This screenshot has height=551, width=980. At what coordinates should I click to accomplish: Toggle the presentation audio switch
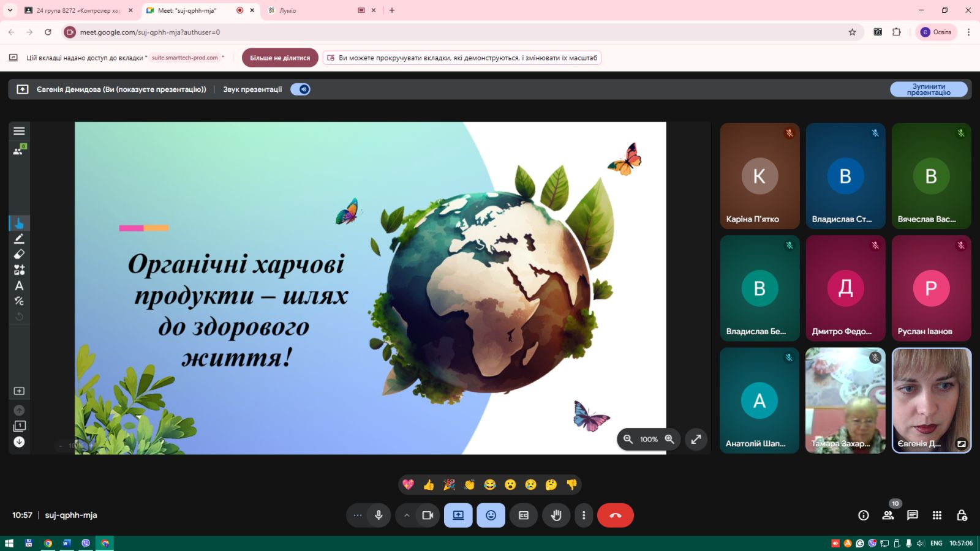click(x=300, y=89)
